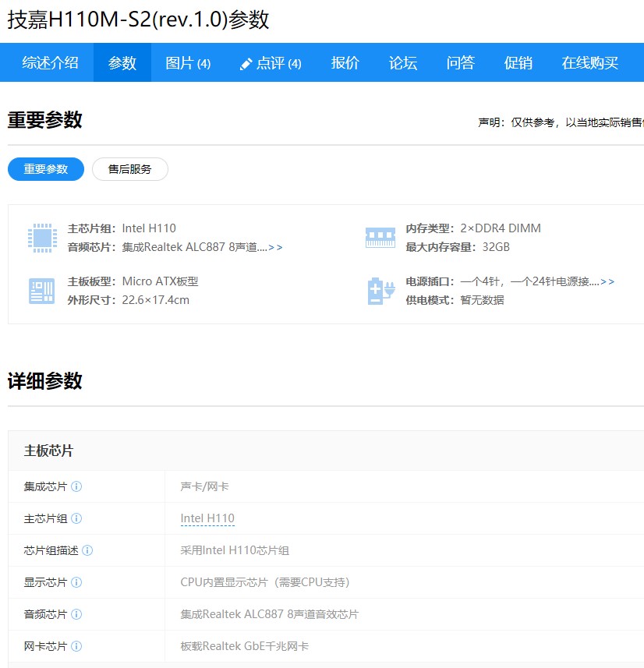
Task: Open the 图片 (4) tab
Action: click(x=188, y=62)
